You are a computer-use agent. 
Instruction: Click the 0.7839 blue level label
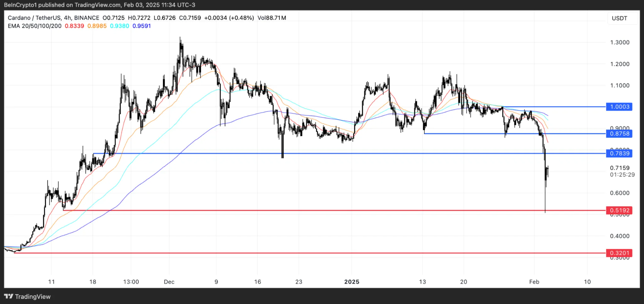click(619, 153)
